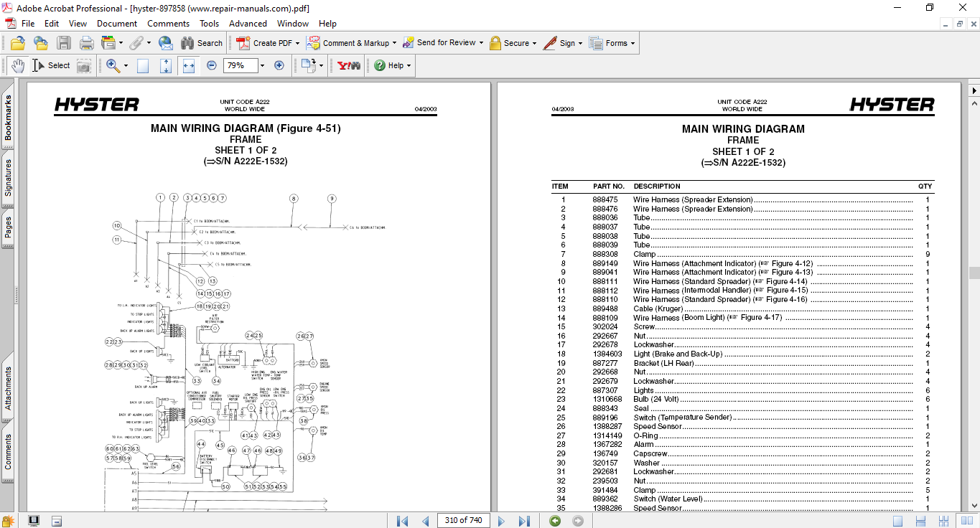This screenshot has height=528, width=980.
Task: Toggle full screen view icon in status bar
Action: pyautogui.click(x=33, y=521)
